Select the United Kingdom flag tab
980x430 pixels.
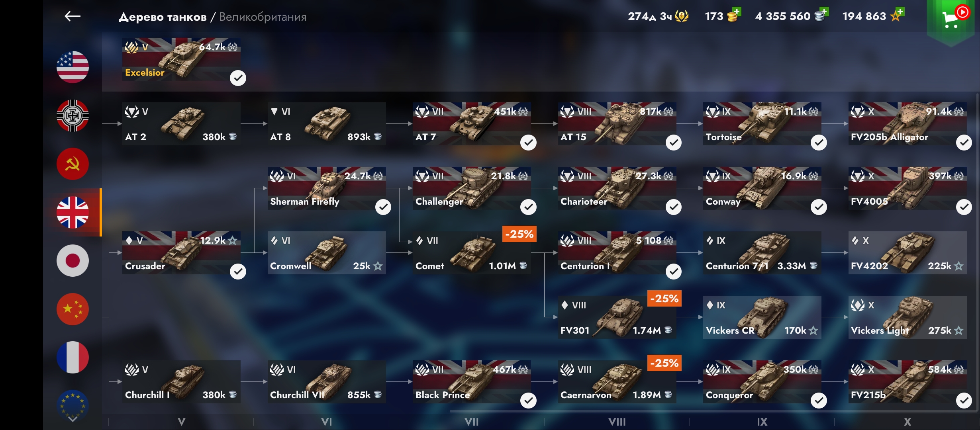point(73,212)
